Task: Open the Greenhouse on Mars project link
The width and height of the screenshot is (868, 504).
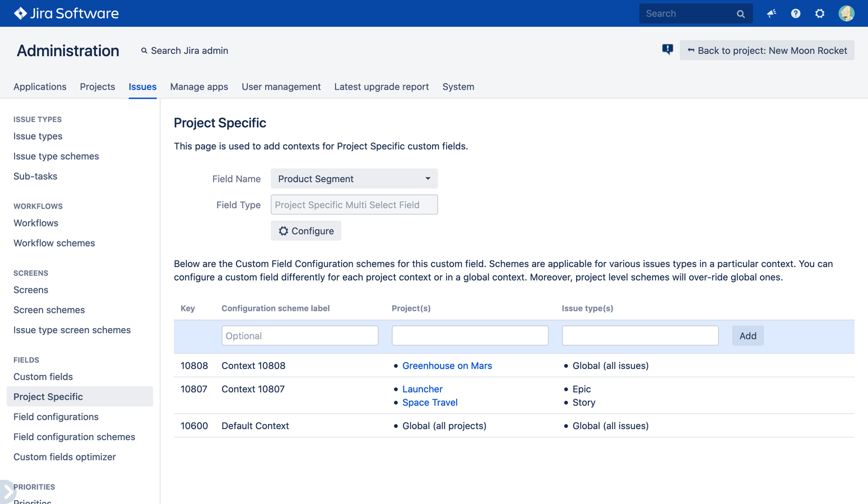Action: pos(447,366)
